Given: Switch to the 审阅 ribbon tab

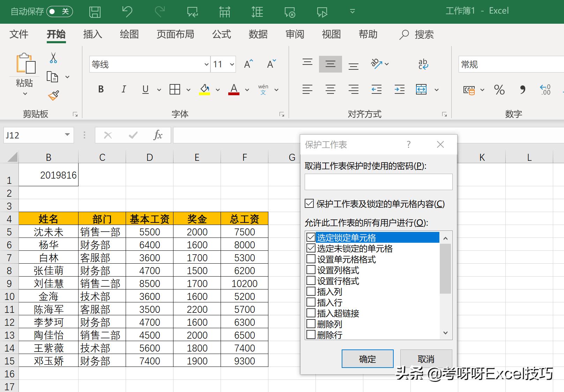Looking at the screenshot, I should [295, 34].
